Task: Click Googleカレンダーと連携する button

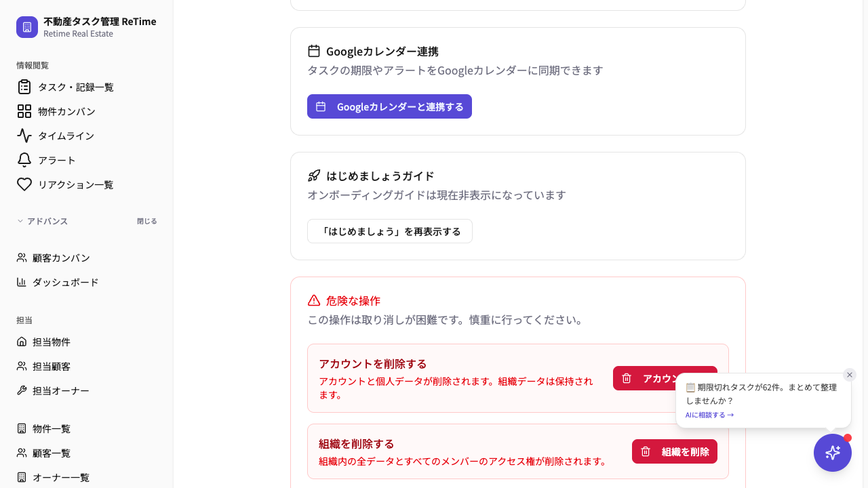Action: (389, 106)
